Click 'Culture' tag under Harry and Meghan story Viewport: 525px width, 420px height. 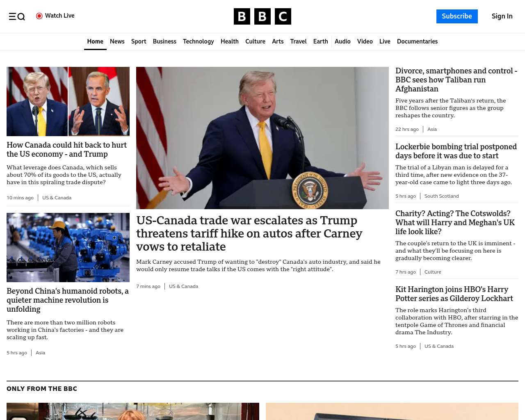433,272
